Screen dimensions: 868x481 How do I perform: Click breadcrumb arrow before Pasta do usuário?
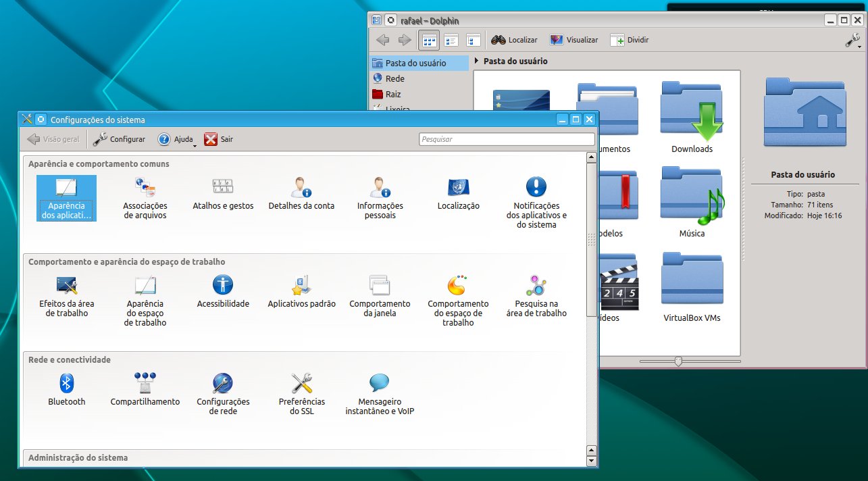point(477,61)
